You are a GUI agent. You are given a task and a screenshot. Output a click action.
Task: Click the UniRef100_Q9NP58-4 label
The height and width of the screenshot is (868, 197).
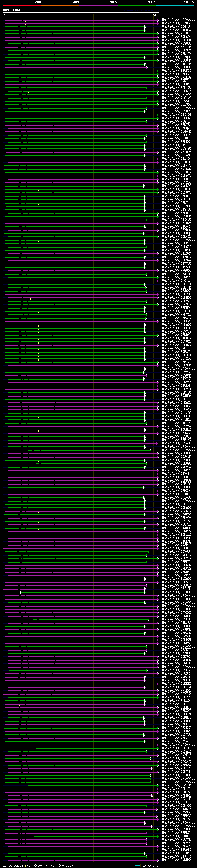click(x=179, y=640)
